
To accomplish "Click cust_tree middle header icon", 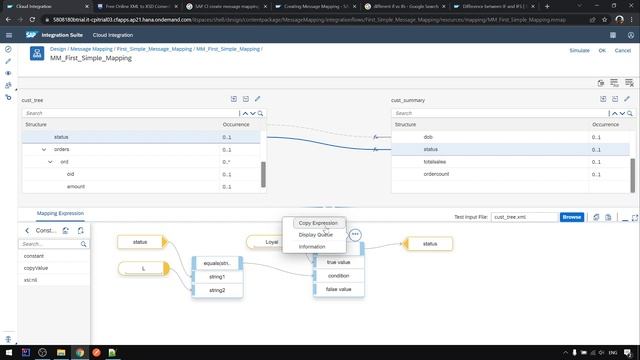I will (x=246, y=99).
